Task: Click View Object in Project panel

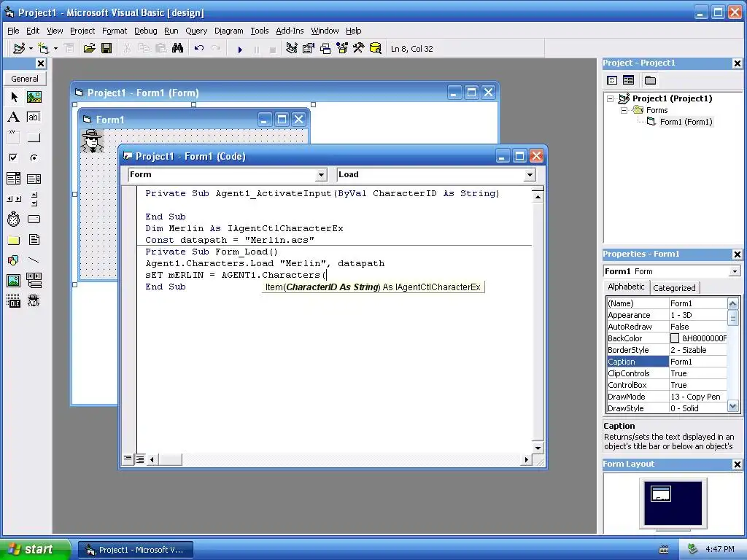Action: coord(628,80)
